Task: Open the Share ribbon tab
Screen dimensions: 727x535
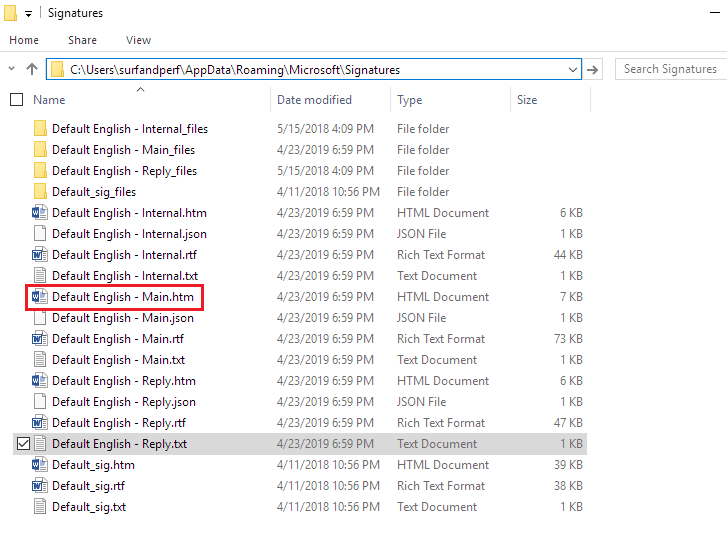Action: click(83, 40)
